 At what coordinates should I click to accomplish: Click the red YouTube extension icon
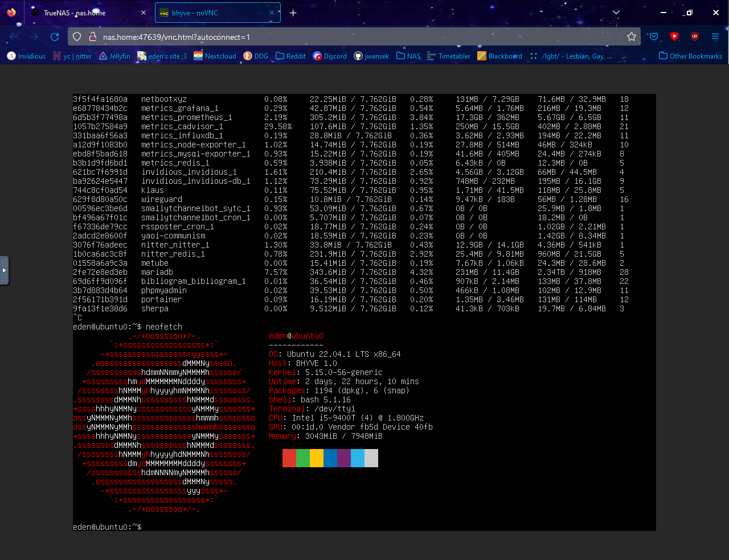pos(674,36)
